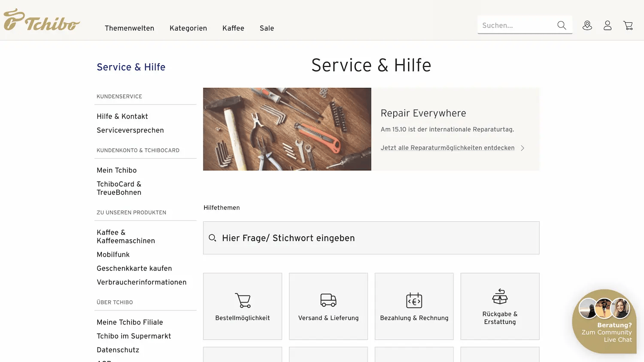Open Sale menu
This screenshot has width=644, height=362.
267,28
